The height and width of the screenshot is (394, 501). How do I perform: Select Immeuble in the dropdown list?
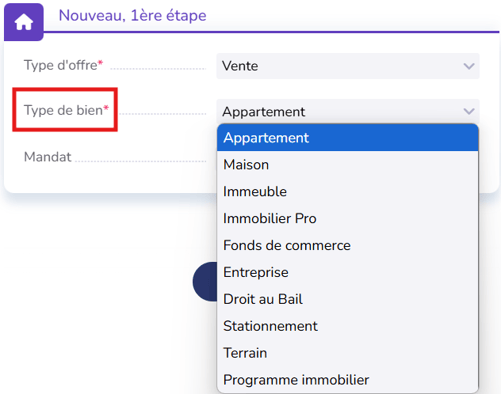click(x=348, y=192)
